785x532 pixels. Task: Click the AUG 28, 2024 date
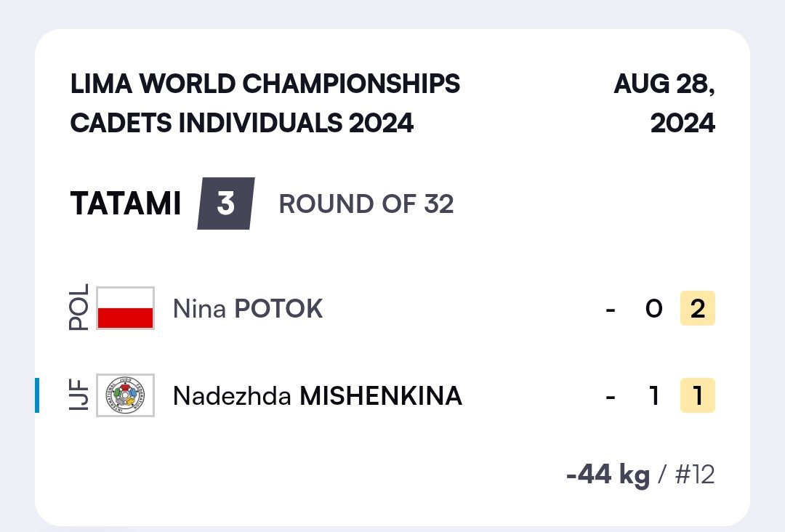pos(665,103)
